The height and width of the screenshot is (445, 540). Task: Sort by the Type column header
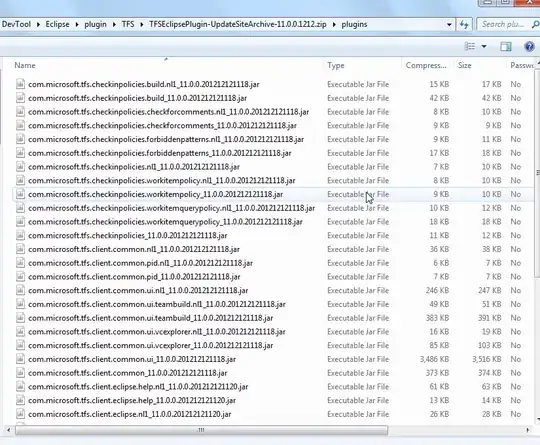[x=335, y=65]
